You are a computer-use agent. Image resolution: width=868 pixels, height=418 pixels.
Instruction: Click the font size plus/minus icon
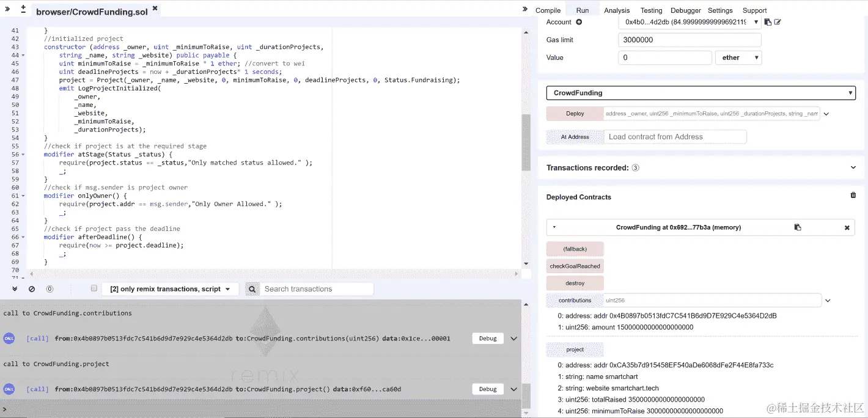click(23, 9)
